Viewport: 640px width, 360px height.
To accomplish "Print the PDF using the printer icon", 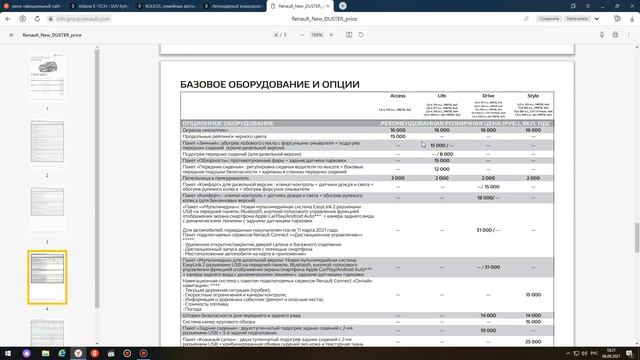I will (x=615, y=35).
